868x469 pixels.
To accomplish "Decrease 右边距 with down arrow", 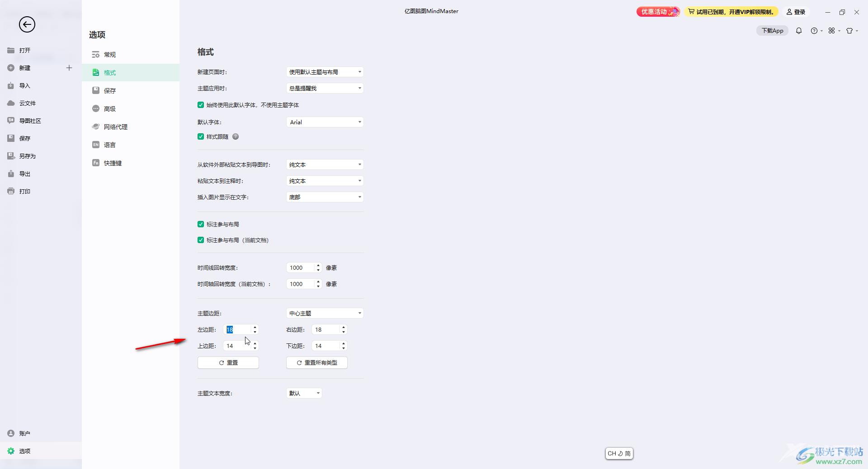I will (344, 332).
